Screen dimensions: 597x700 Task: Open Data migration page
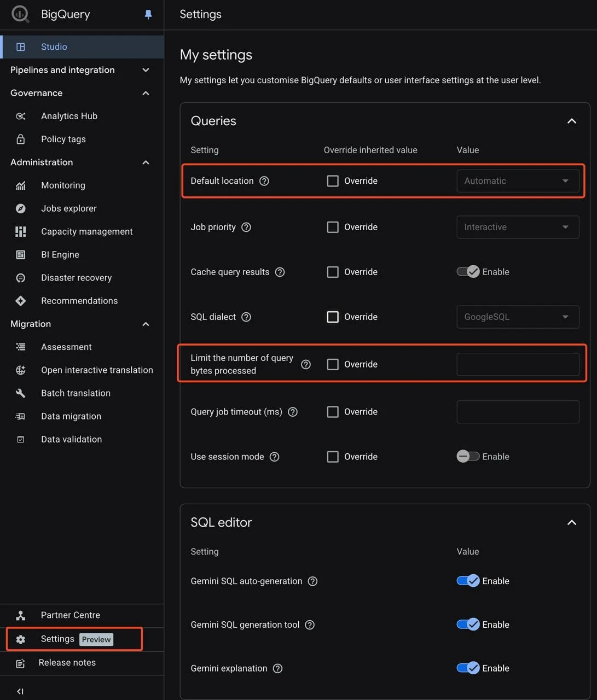point(71,416)
